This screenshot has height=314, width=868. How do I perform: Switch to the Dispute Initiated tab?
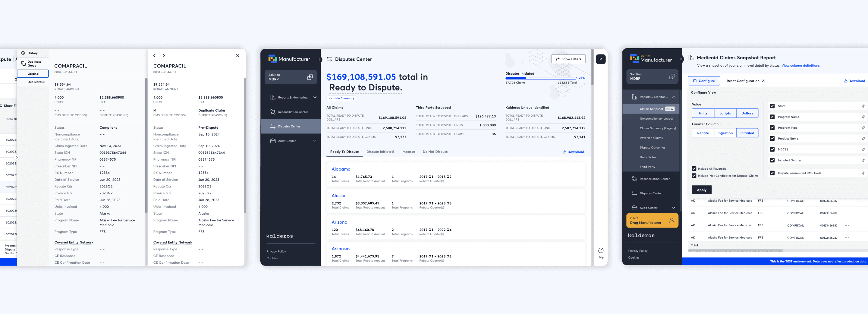tap(380, 152)
